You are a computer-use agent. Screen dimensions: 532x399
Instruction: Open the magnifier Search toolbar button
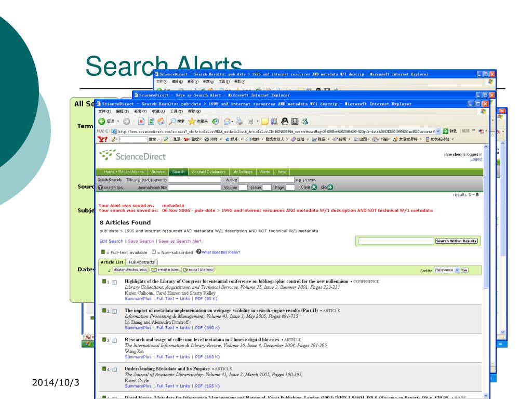pos(177,121)
